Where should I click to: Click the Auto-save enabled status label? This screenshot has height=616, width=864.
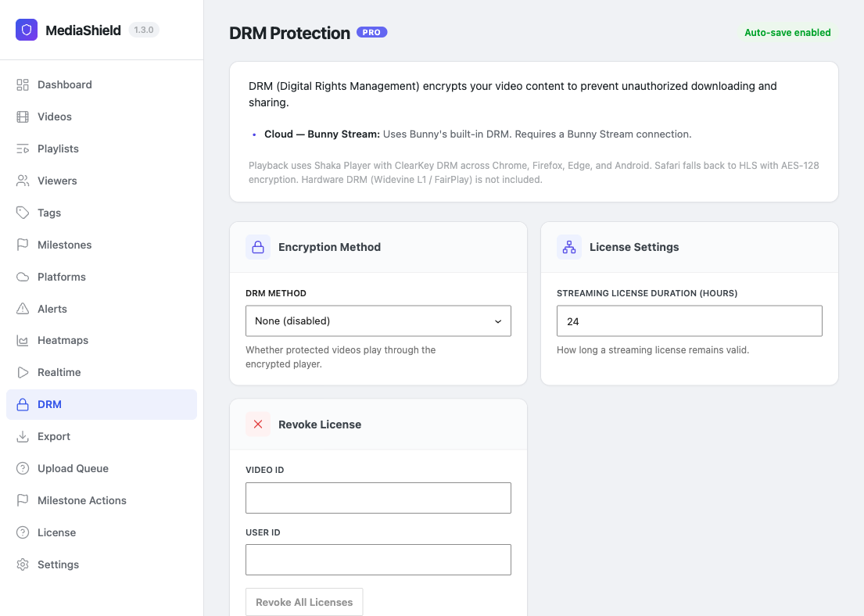point(787,33)
